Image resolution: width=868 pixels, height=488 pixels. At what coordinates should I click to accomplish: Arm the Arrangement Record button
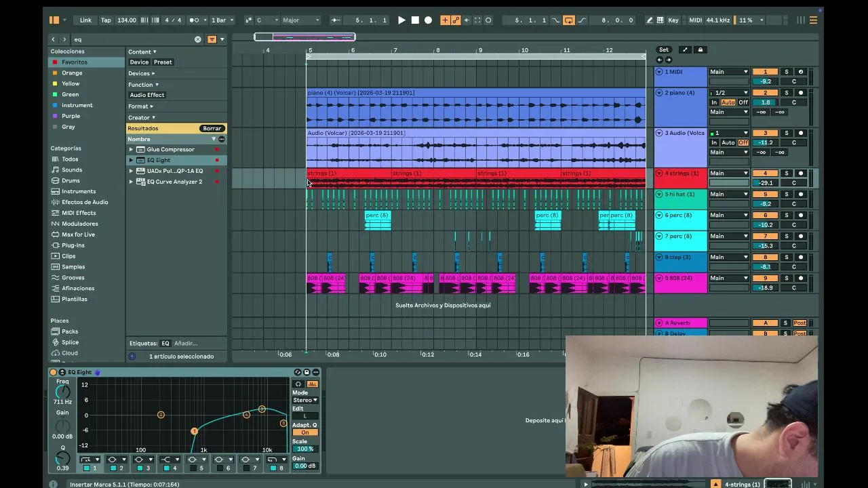[428, 20]
